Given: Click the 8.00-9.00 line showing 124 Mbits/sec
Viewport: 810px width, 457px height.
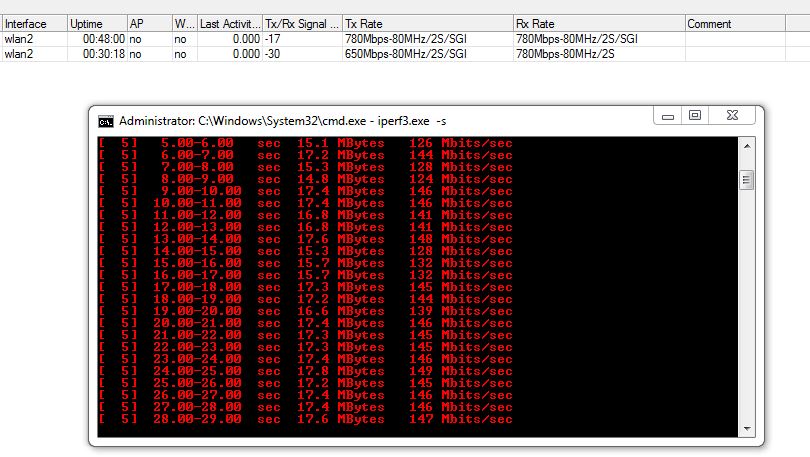Looking at the screenshot, I should [306, 179].
